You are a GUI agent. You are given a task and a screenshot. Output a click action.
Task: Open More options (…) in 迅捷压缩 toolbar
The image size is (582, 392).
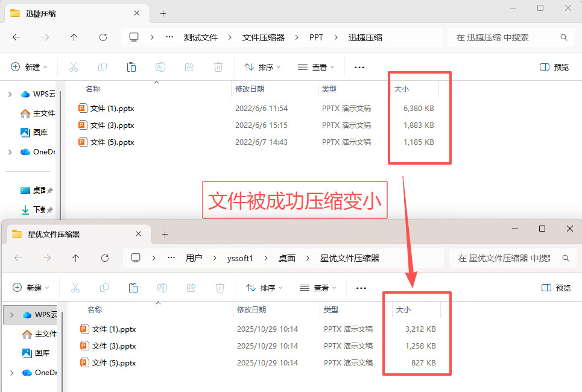click(x=359, y=68)
